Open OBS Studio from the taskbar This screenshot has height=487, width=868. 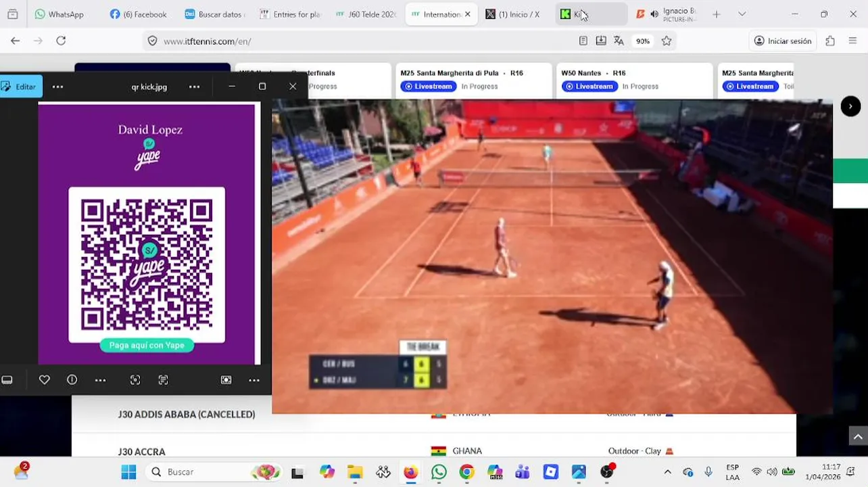[x=607, y=471]
